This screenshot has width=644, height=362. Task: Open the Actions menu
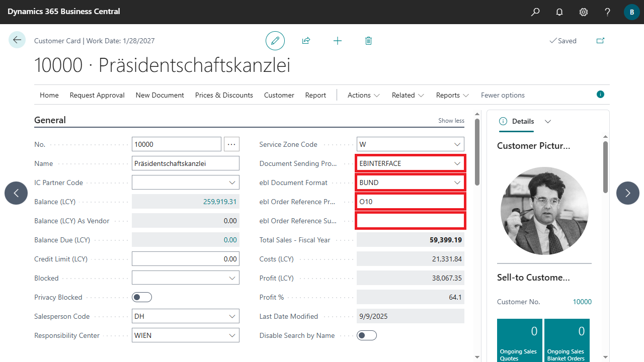(363, 95)
